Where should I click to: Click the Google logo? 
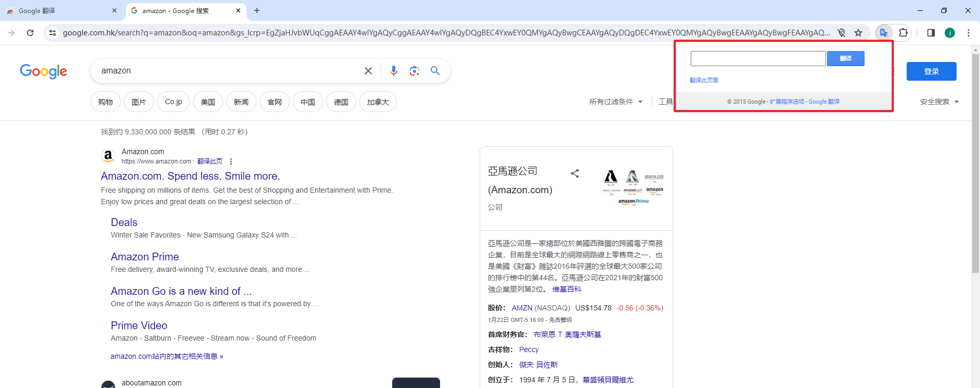click(x=43, y=71)
